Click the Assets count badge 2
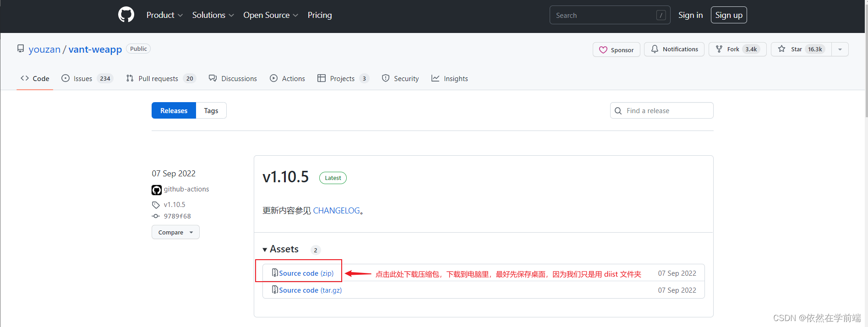The width and height of the screenshot is (868, 327). 316,250
